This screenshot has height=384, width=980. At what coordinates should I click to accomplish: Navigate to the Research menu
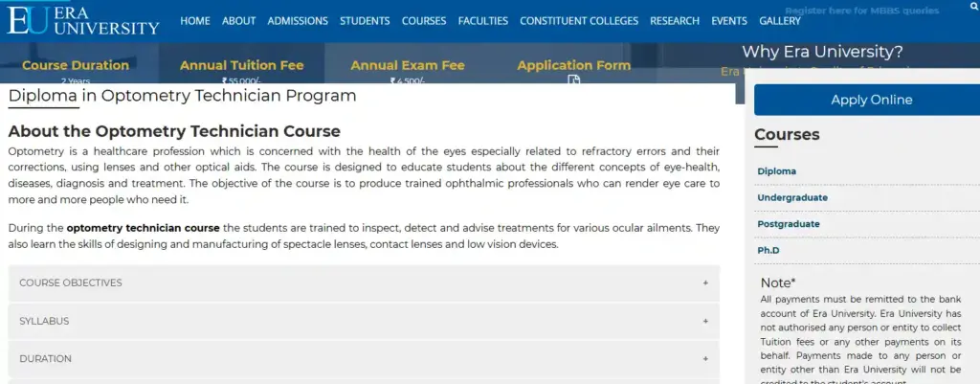click(675, 21)
